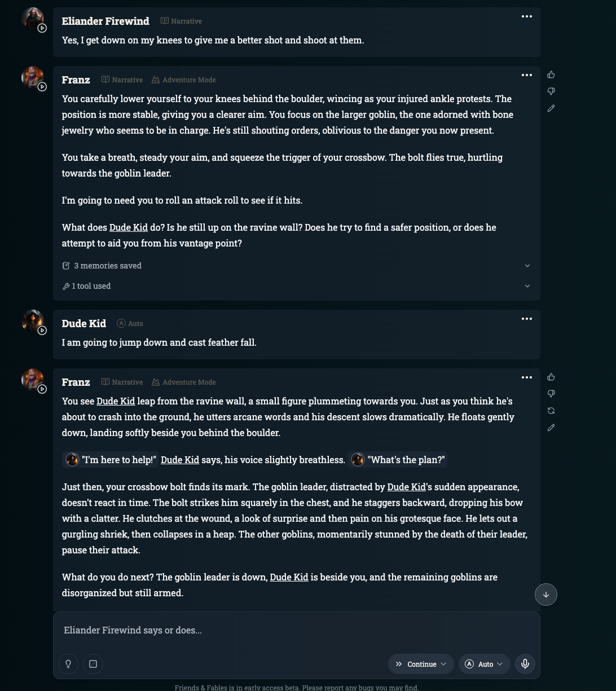Play audio for Dude Kid's message
This screenshot has width=616, height=691.
tap(42, 331)
